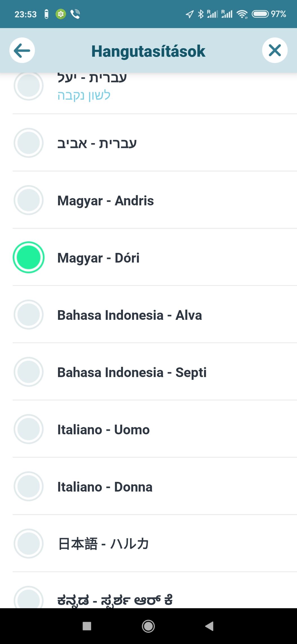Tap the selected Magyar - Dóri radio button
Image resolution: width=297 pixels, height=644 pixels.
click(28, 257)
